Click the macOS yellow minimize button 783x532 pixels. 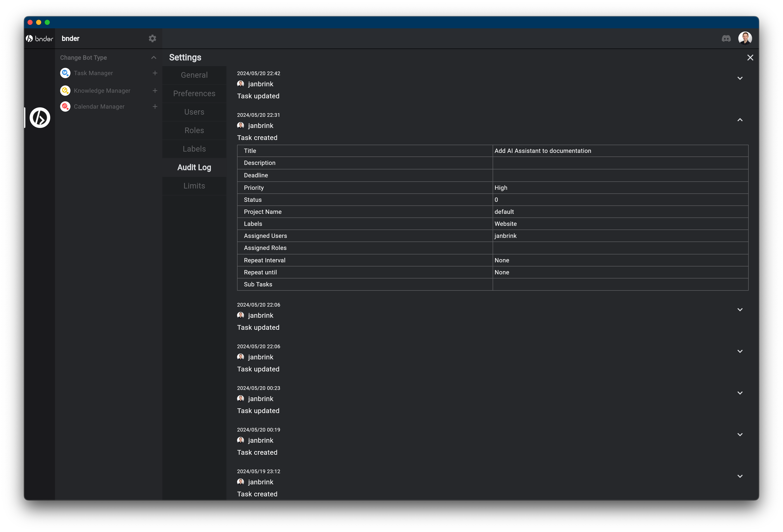pos(39,22)
